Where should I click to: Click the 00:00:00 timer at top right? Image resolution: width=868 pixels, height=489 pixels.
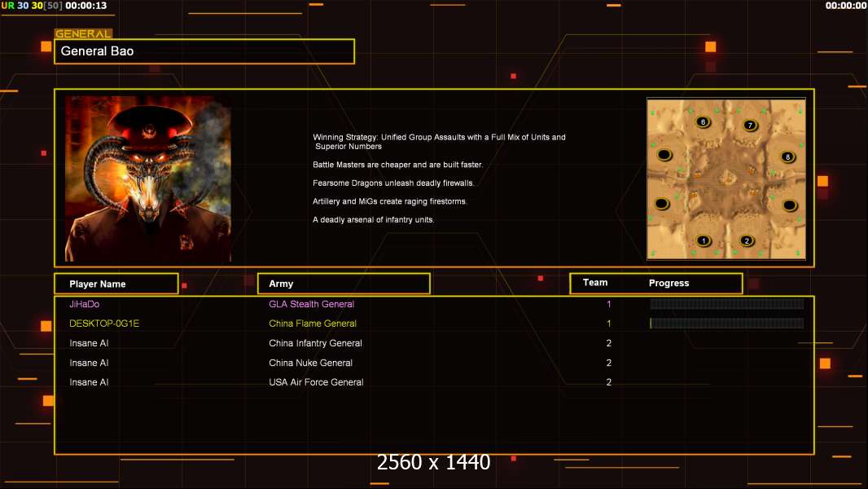click(x=845, y=6)
